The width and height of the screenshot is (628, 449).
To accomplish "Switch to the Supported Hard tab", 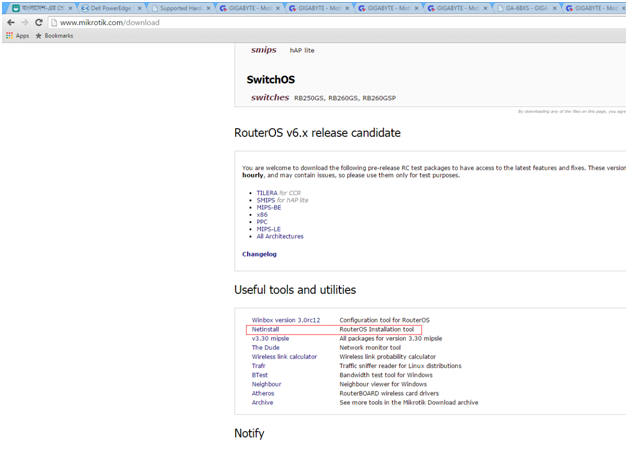I will pyautogui.click(x=180, y=8).
